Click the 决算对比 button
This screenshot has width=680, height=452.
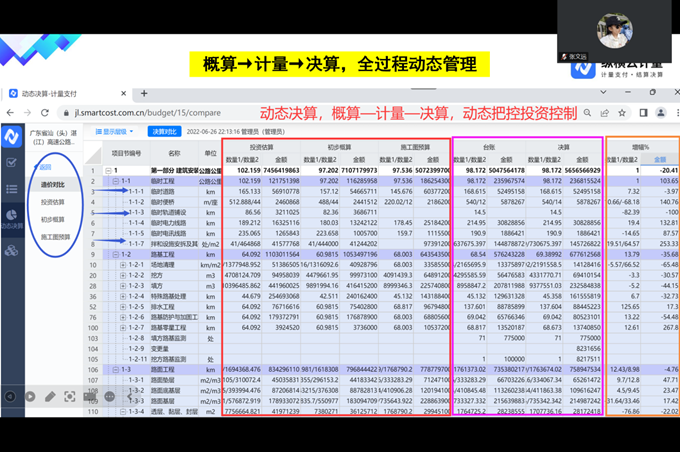pos(165,131)
